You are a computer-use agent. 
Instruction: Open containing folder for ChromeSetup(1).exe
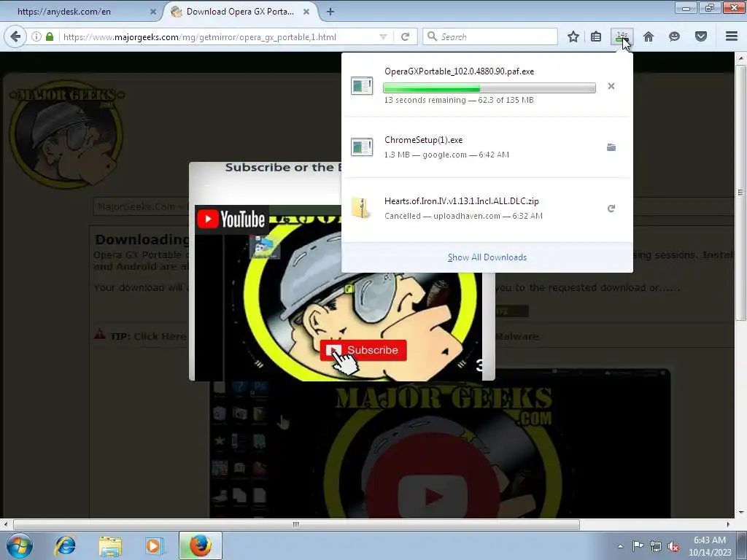click(x=611, y=147)
